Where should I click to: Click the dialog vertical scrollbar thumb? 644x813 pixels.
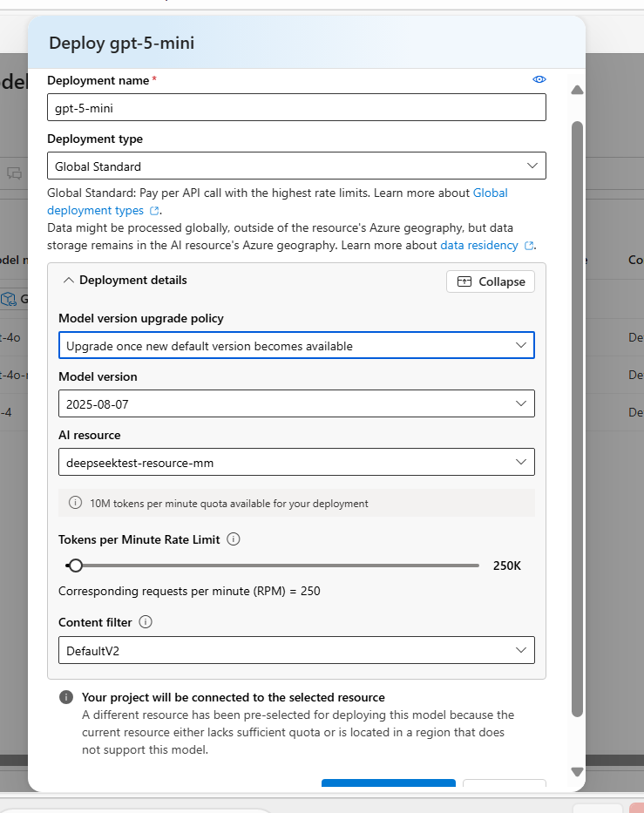pos(577,419)
